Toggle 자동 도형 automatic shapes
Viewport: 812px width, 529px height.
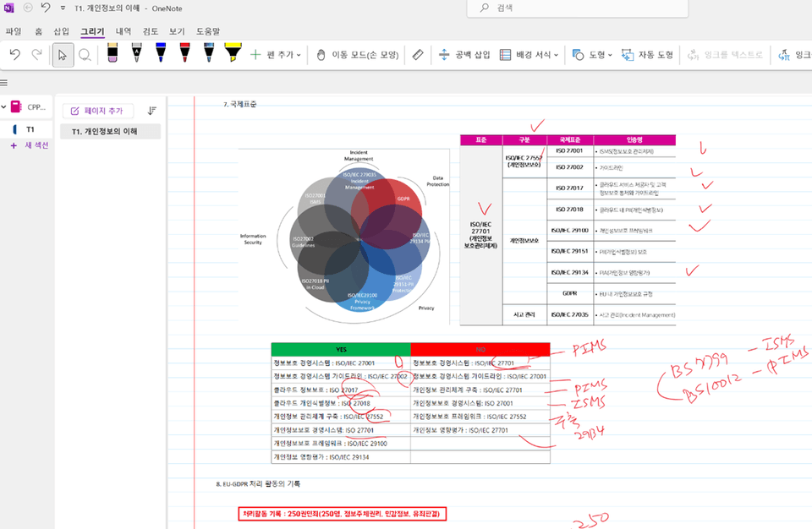(x=647, y=54)
